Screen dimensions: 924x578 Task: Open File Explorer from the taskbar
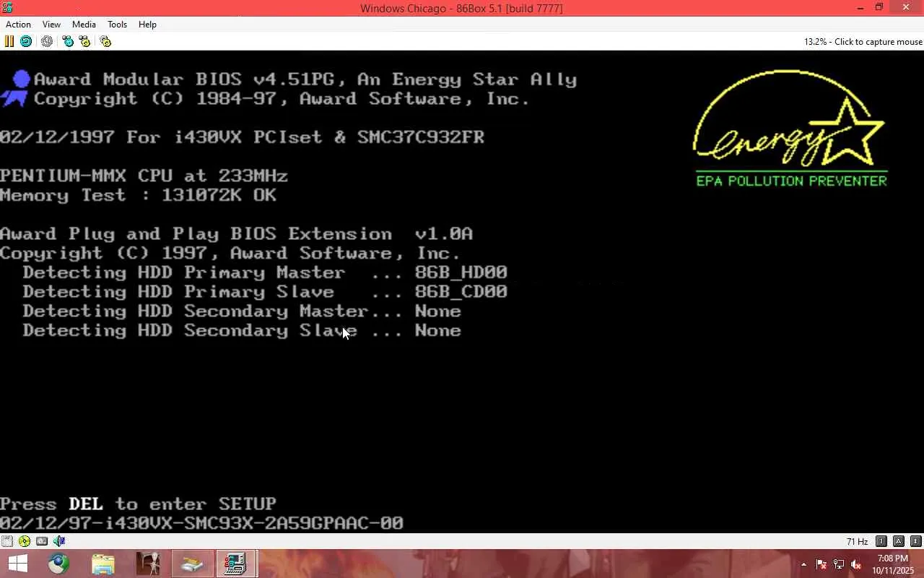pos(103,564)
